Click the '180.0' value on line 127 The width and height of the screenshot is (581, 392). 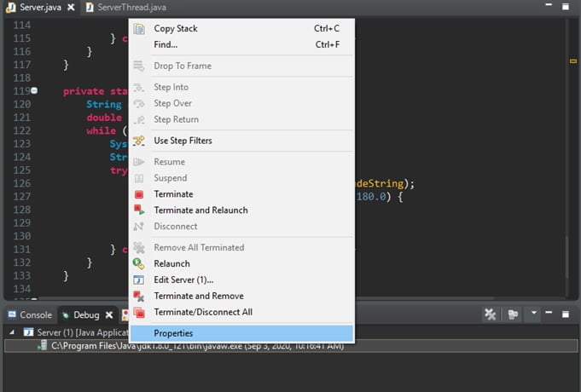[371, 197]
